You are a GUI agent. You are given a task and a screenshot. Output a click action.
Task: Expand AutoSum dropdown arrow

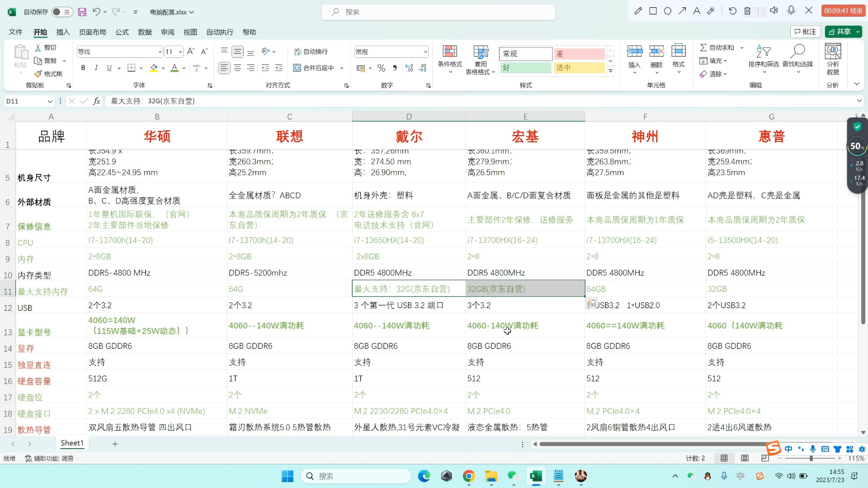(742, 48)
